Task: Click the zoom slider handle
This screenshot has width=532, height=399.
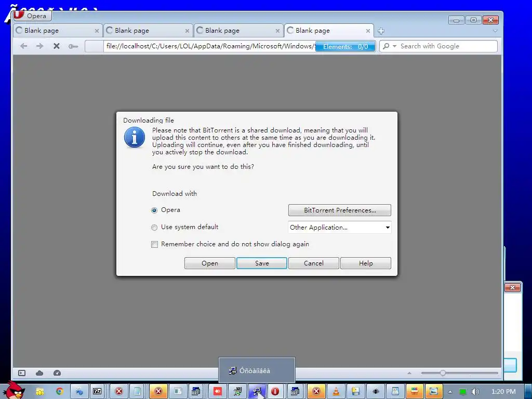Action: pos(443,373)
